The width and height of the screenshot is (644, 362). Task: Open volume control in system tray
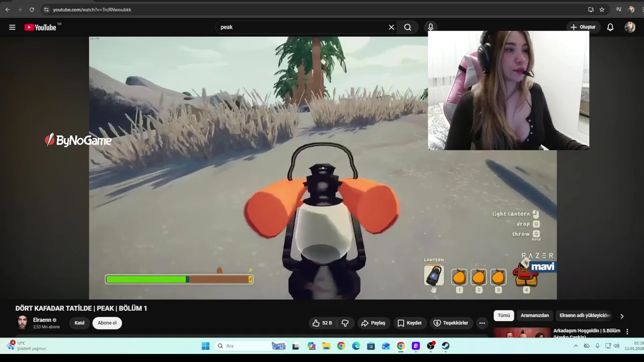point(616,346)
